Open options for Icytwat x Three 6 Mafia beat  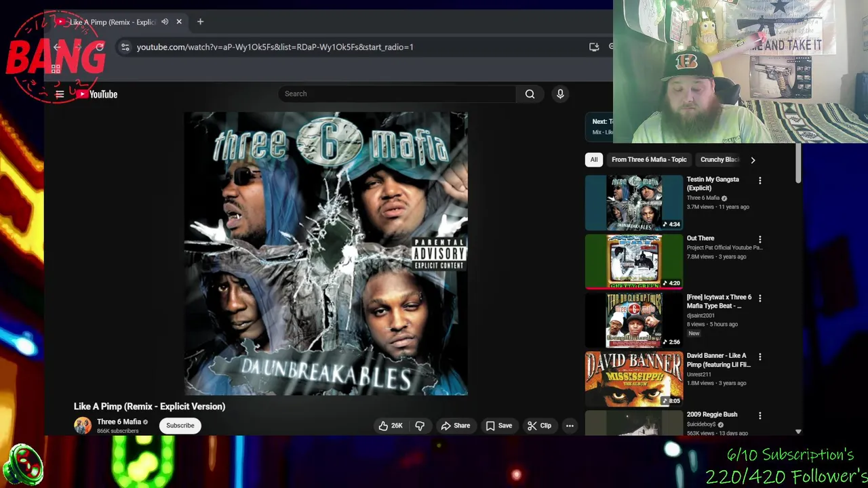(760, 299)
